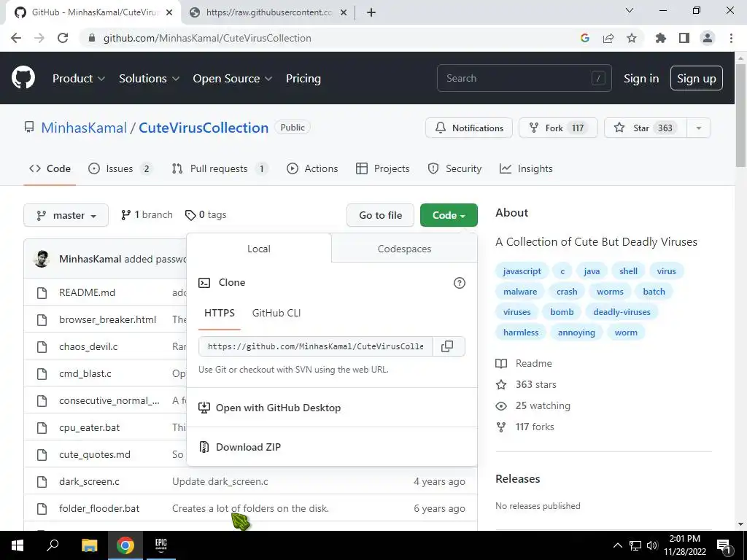
Task: Open the Actions tab
Action: (312, 168)
